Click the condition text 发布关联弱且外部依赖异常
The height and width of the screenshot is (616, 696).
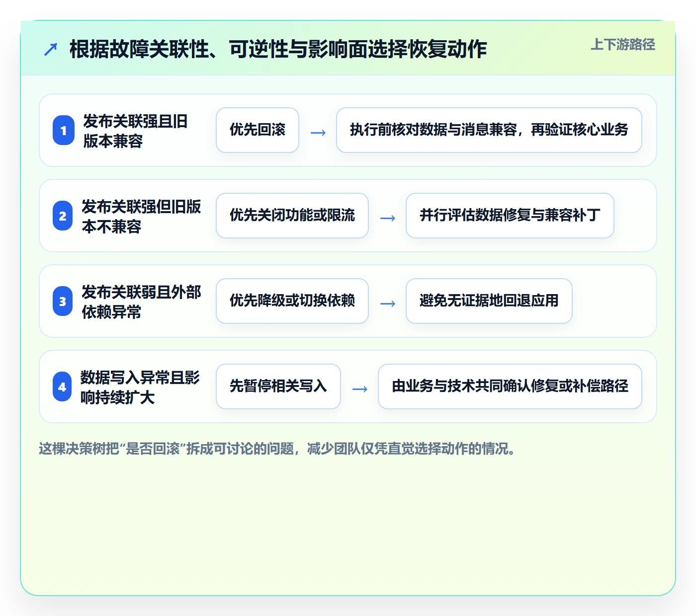(141, 302)
